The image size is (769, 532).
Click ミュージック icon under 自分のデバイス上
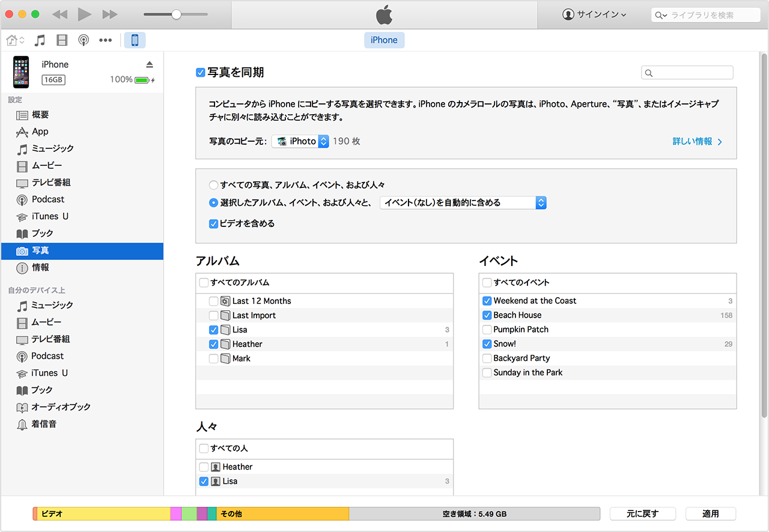22,306
